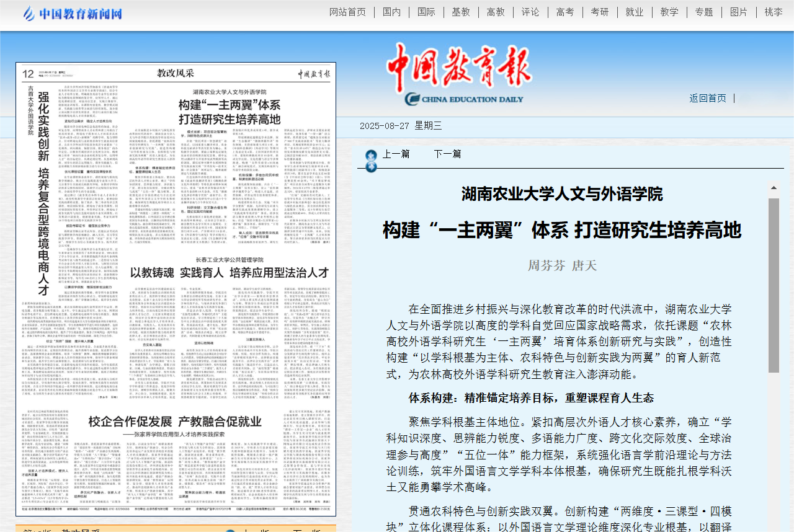Open the 图片 section in navigation
The image size is (794, 532).
738,12
